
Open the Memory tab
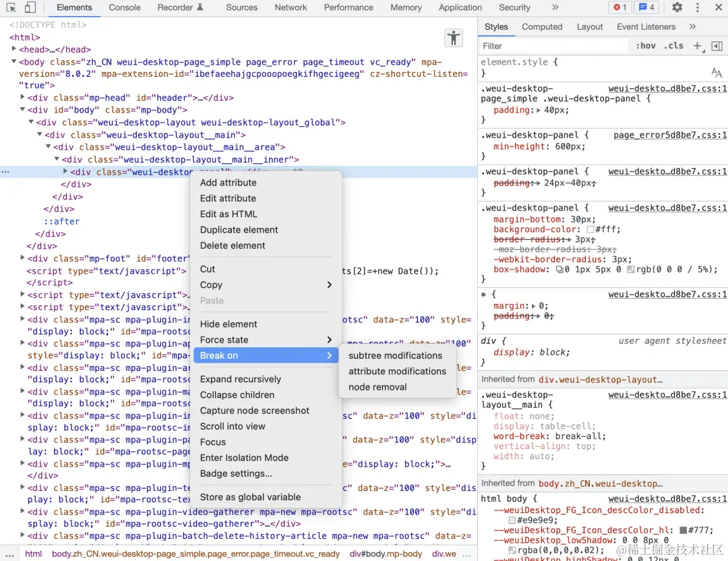[406, 7]
